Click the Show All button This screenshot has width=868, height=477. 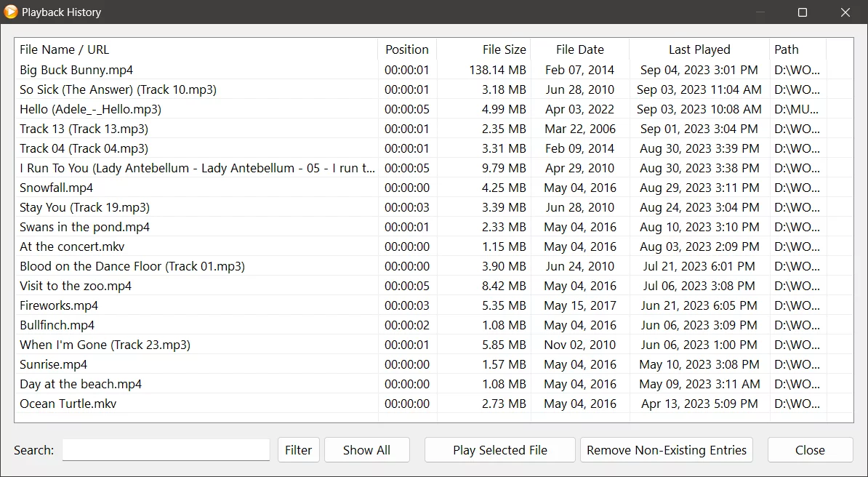click(366, 450)
